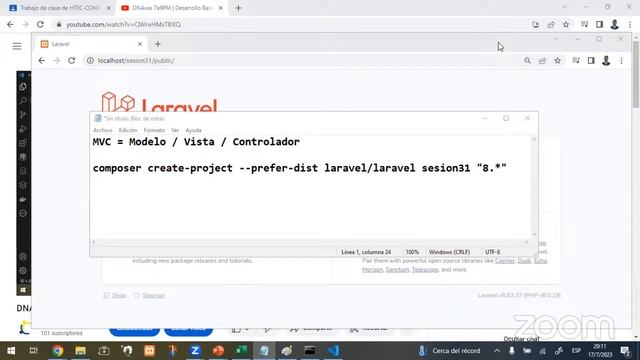Open the settings gear in the VS Code activity bar

pos(23,270)
